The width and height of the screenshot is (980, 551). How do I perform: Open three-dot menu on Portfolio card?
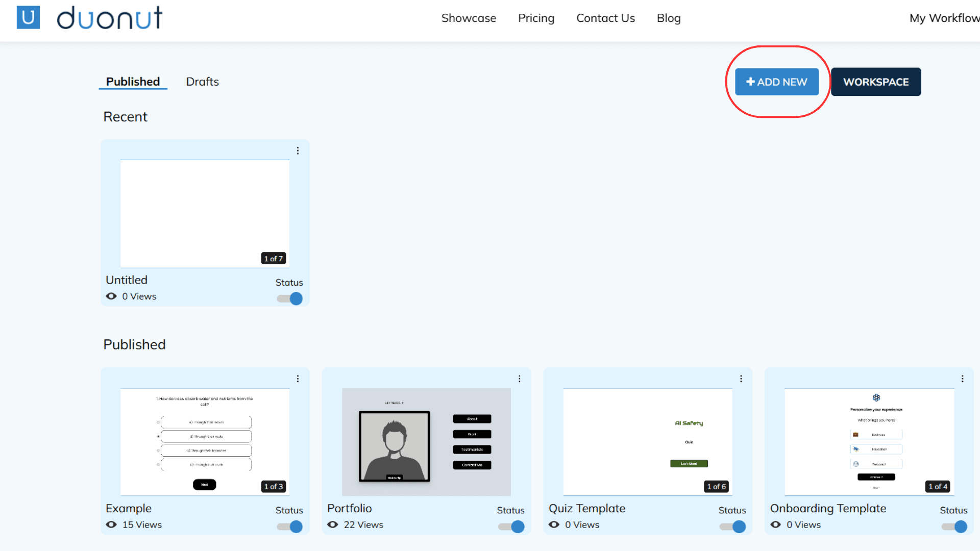point(519,379)
